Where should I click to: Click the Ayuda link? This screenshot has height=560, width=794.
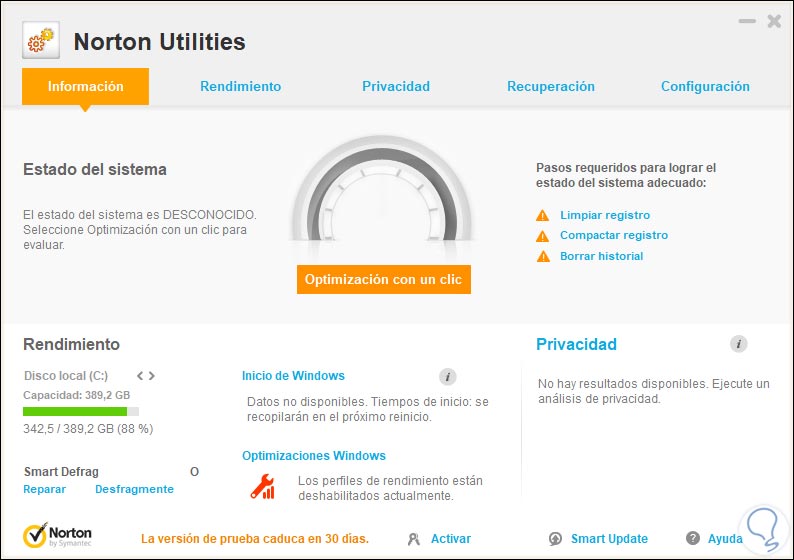click(725, 539)
